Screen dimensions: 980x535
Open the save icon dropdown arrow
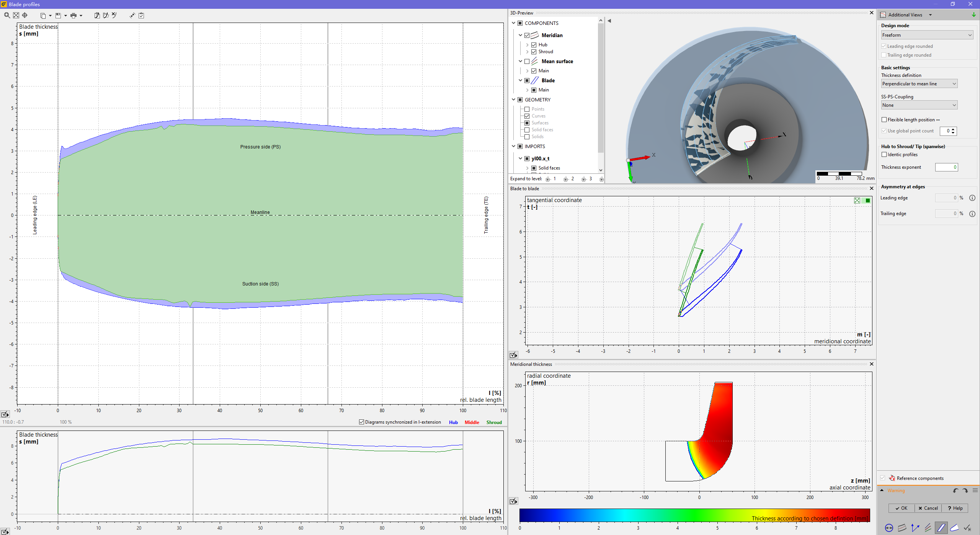[65, 16]
